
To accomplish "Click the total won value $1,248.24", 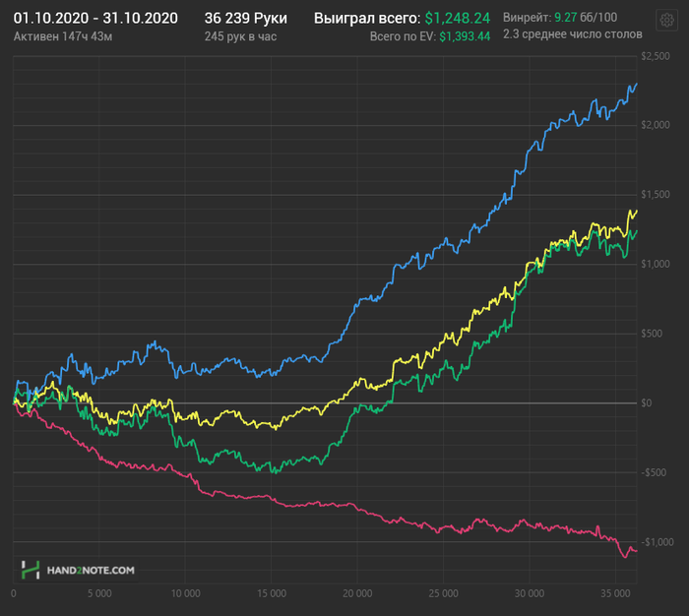I will tap(458, 18).
